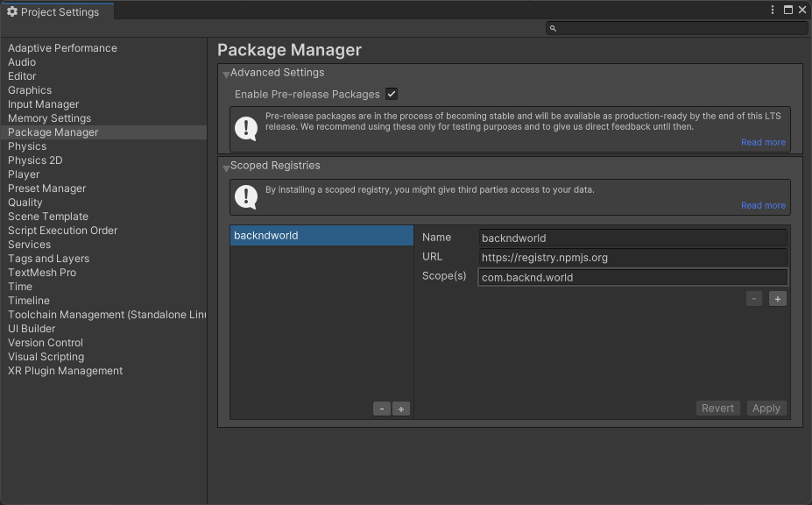The width and height of the screenshot is (812, 505).
Task: Open Graphics settings
Action: [103, 90]
